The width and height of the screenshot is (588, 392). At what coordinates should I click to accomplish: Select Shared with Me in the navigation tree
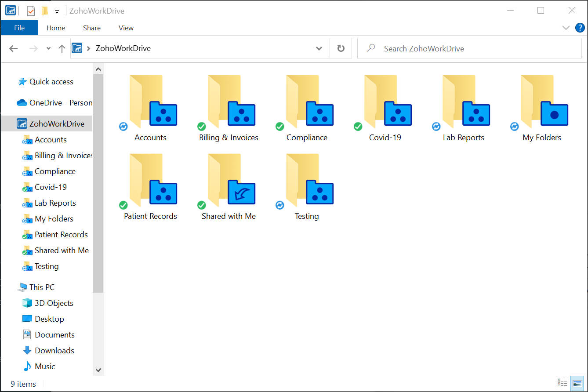pos(56,250)
